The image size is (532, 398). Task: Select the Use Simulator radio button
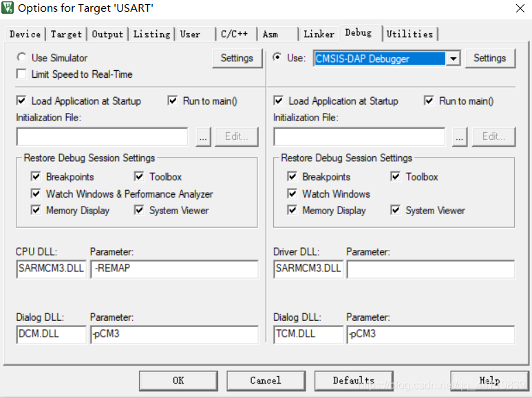[21, 57]
